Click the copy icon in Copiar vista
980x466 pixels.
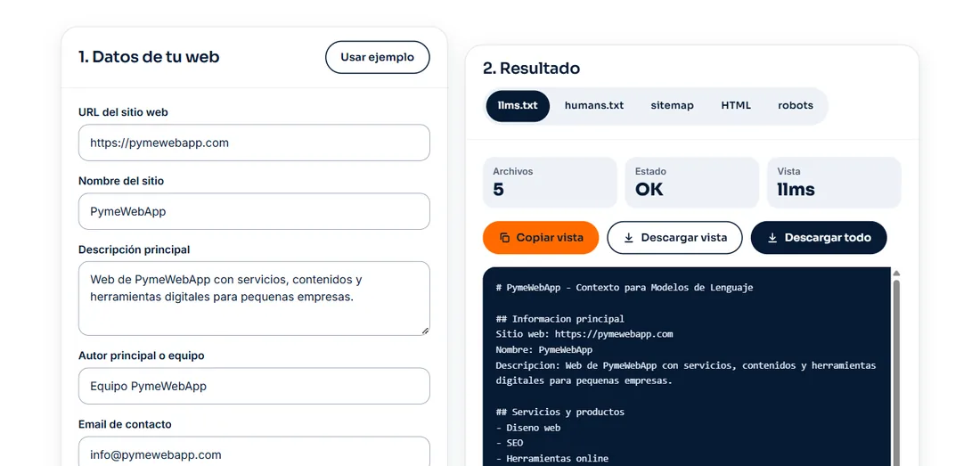tap(505, 238)
